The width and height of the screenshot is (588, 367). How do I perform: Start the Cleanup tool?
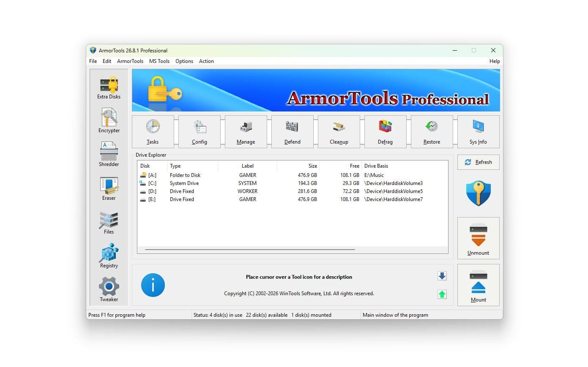[x=339, y=131]
